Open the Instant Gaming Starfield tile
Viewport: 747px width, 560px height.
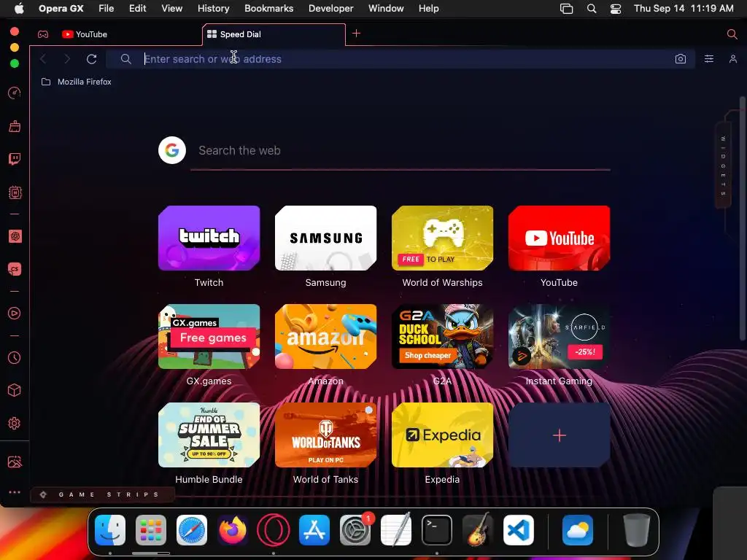[x=560, y=337]
